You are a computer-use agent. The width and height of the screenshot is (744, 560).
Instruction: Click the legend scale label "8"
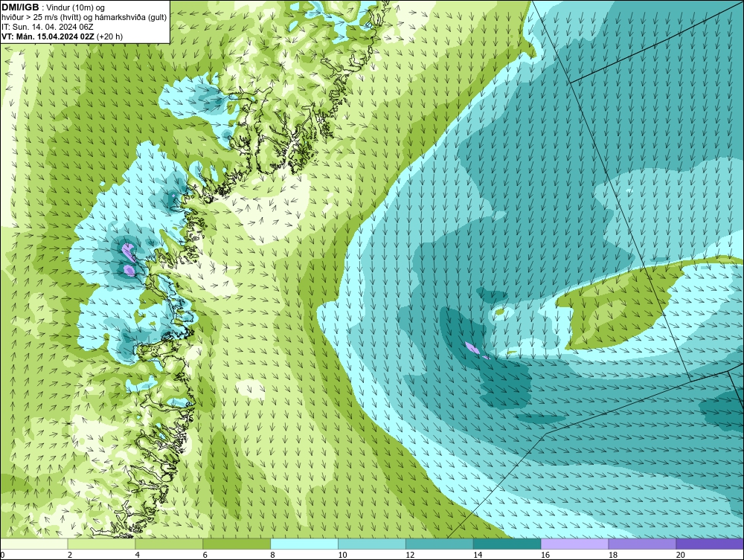[273, 555]
